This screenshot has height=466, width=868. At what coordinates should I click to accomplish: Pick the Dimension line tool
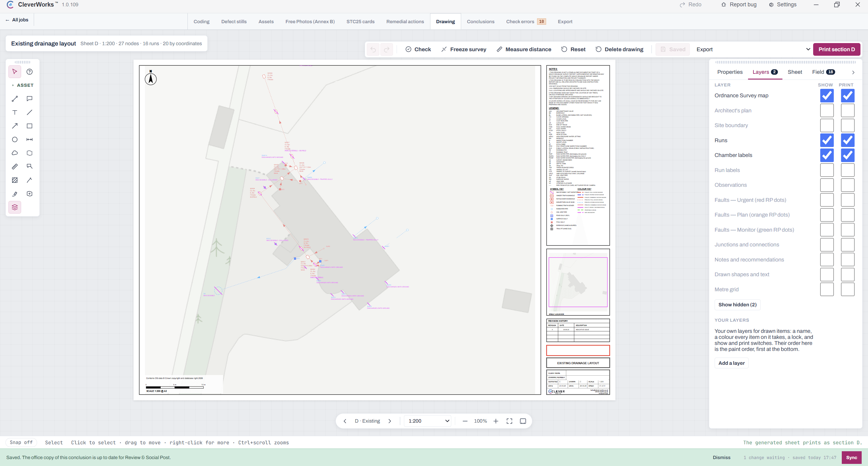coord(30,139)
